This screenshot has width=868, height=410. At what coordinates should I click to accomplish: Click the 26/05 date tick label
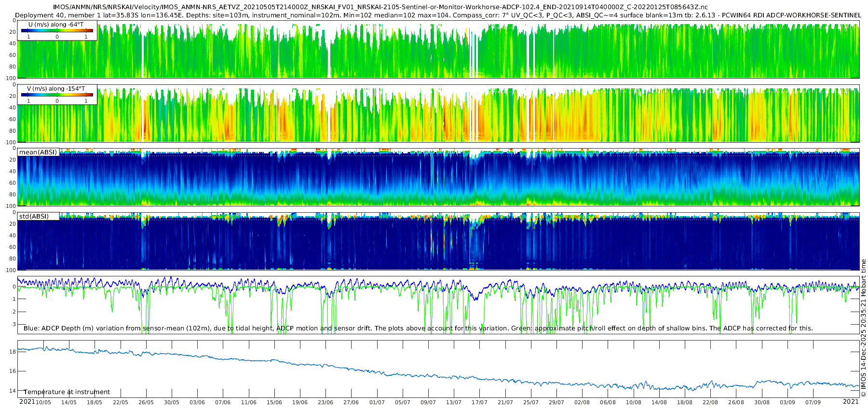(x=146, y=402)
